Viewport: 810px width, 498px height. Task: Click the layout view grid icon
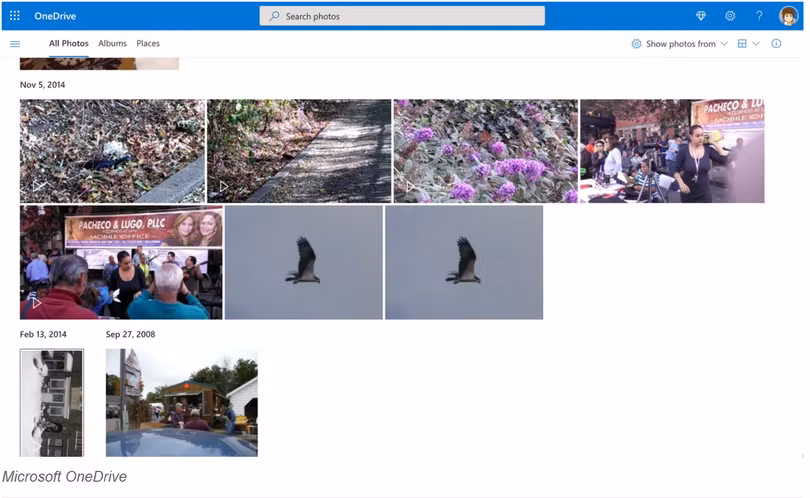point(742,44)
